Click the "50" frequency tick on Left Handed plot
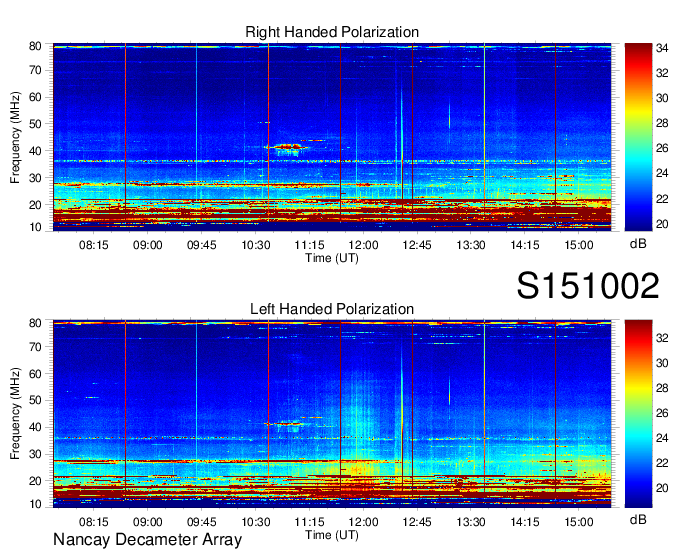This screenshot has width=680, height=552. click(35, 400)
